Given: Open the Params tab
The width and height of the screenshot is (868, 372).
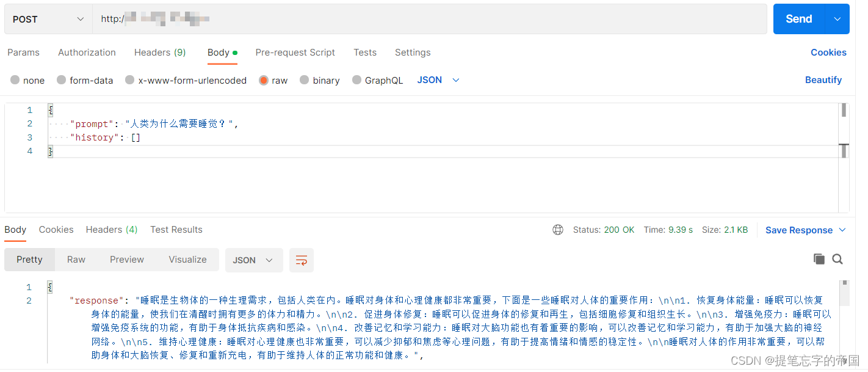Looking at the screenshot, I should pyautogui.click(x=23, y=53).
